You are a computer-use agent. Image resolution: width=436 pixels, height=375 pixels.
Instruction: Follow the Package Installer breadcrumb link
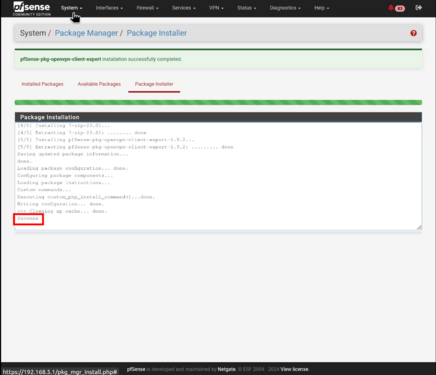(157, 33)
